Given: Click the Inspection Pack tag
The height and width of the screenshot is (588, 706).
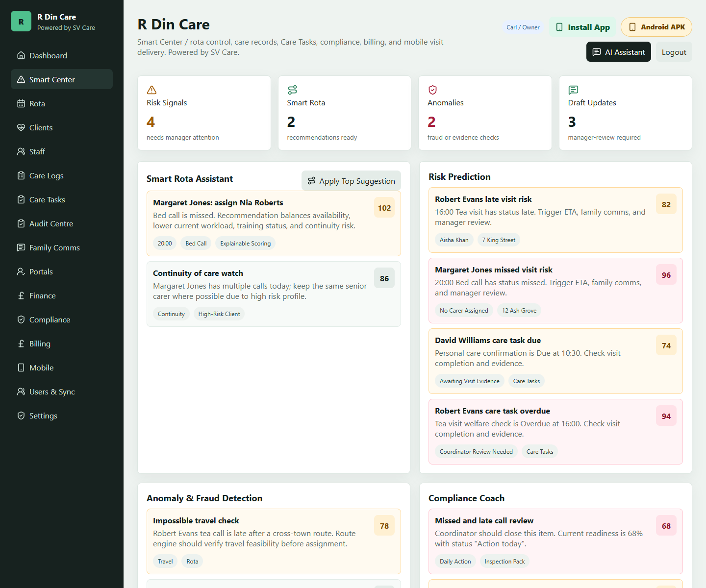Looking at the screenshot, I should pyautogui.click(x=504, y=562).
